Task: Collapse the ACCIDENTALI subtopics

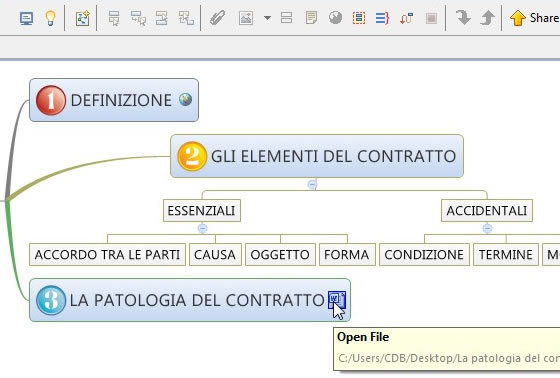Action: [488, 228]
